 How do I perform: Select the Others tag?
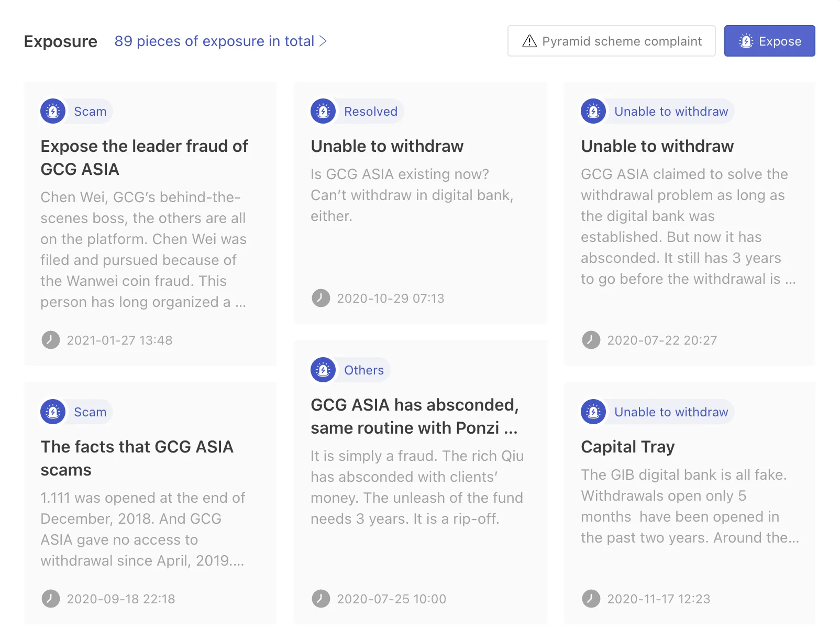click(364, 370)
